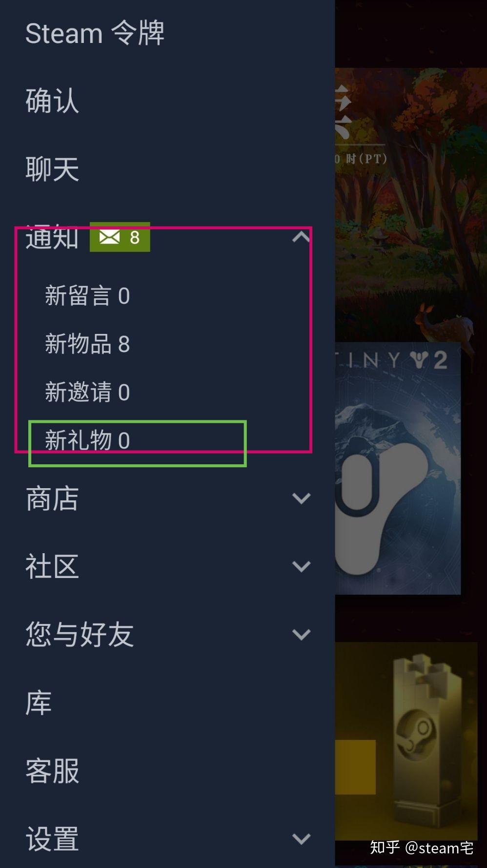Expand the 社区 community section chevron

coord(301,566)
